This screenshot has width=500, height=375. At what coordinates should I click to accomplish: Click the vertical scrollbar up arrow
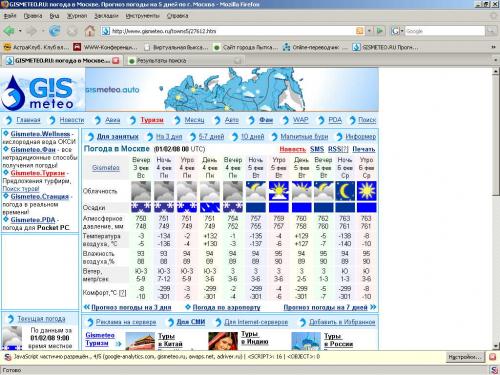[496, 71]
